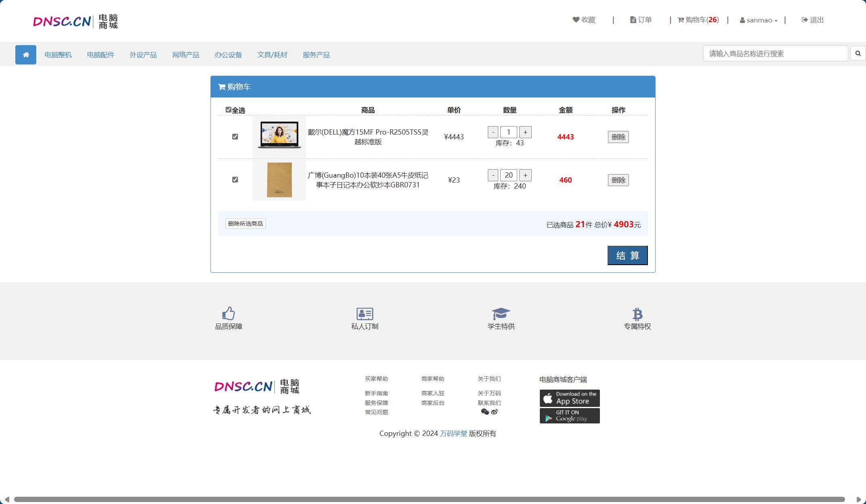
Task: Click the search magnifier button
Action: click(x=858, y=54)
